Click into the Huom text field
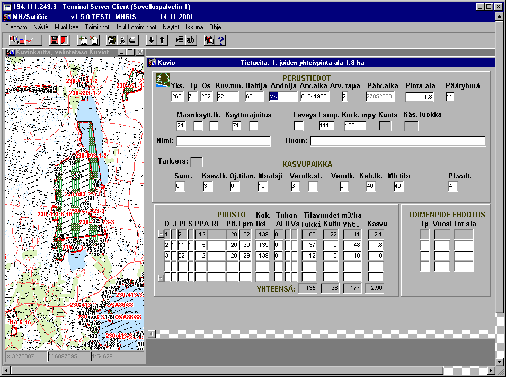The image size is (506, 377). [x=398, y=141]
